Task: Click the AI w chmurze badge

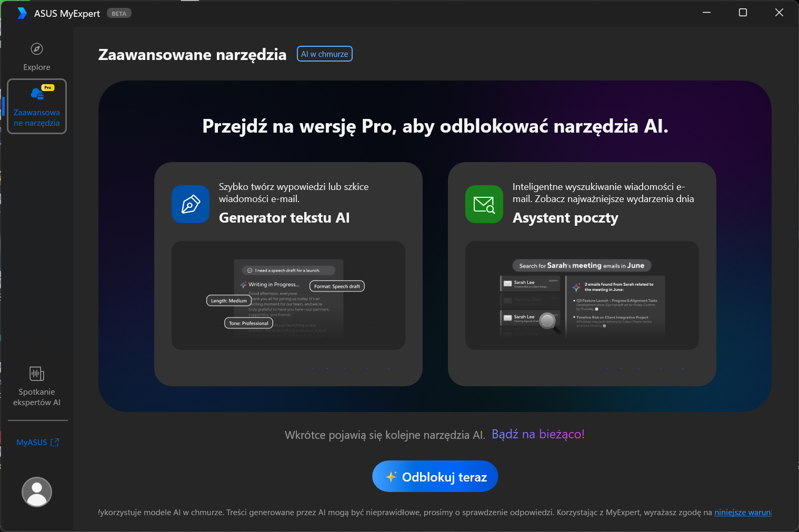Action: 325,54
